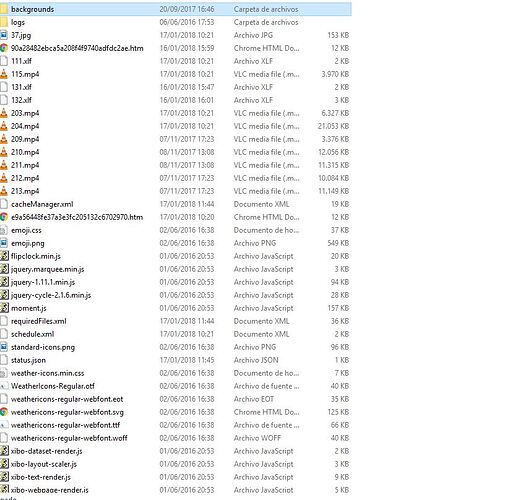The width and height of the screenshot is (529, 500).
Task: Click Chrome icon for weathericons-regular-webfont.svg
Action: [4, 412]
